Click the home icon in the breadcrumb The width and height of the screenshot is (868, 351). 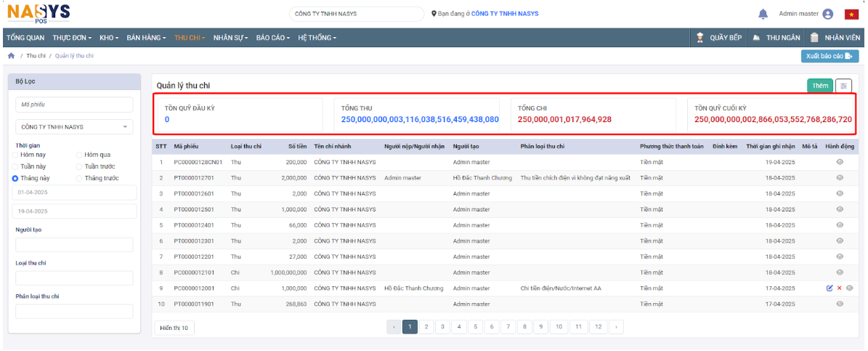click(11, 56)
